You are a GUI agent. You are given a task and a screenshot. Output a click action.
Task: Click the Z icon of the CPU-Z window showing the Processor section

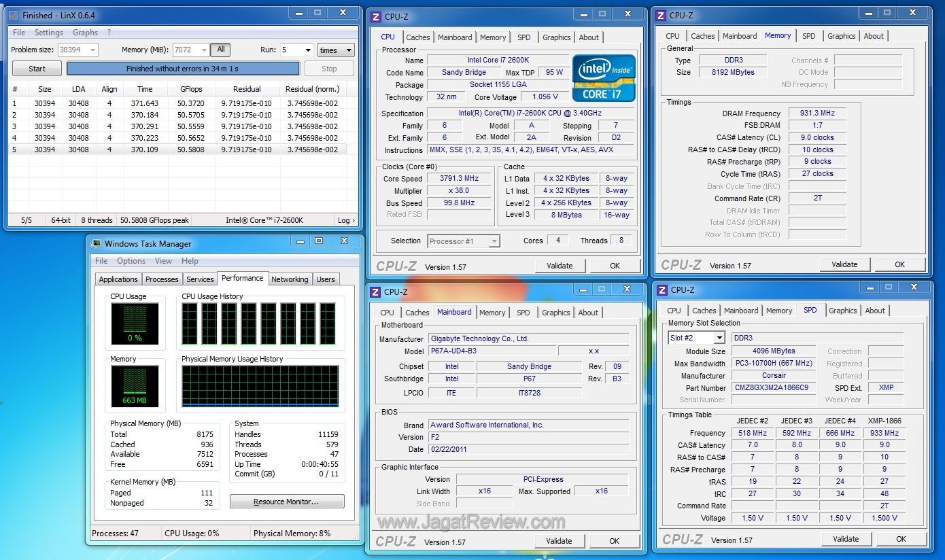click(x=375, y=17)
